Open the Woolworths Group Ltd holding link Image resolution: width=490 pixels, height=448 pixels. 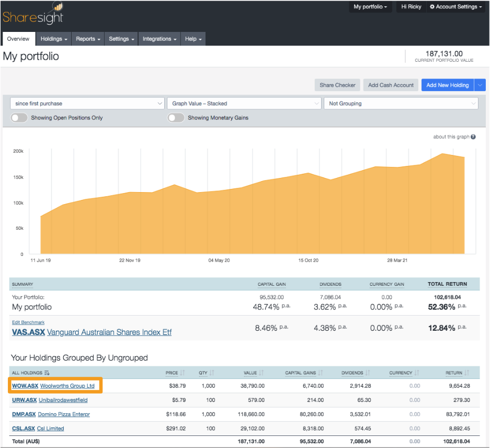[x=67, y=386]
